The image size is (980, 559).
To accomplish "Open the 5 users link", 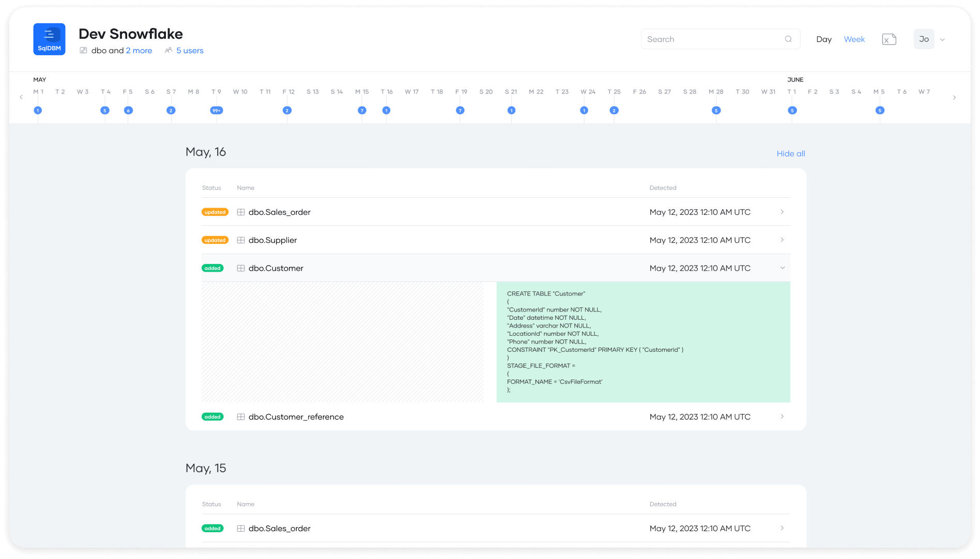I will point(190,51).
